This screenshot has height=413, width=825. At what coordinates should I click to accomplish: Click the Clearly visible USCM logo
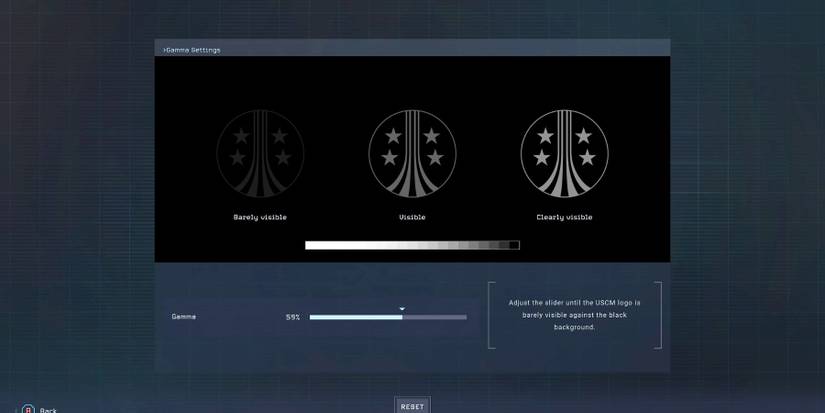pyautogui.click(x=565, y=154)
